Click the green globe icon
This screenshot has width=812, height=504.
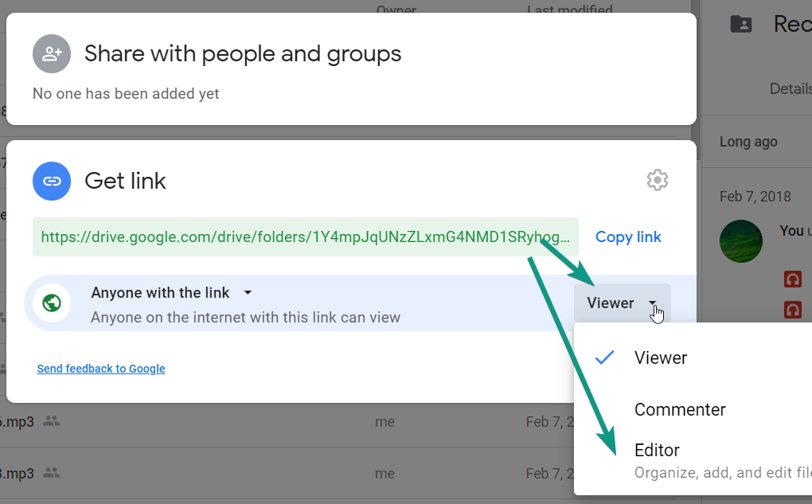click(53, 303)
